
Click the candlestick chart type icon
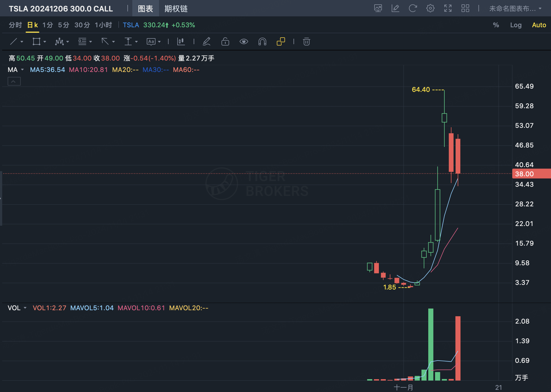pos(181,41)
